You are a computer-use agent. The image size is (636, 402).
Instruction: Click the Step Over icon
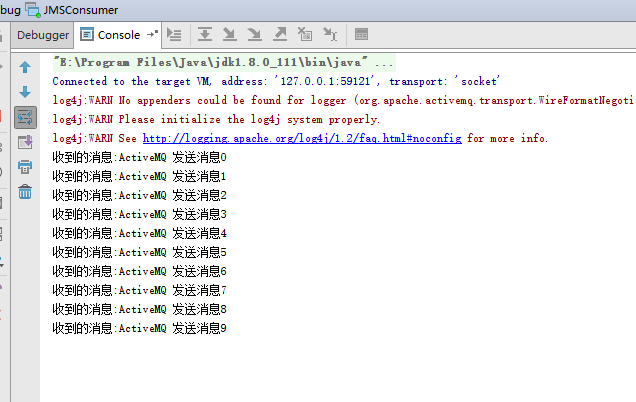click(205, 34)
